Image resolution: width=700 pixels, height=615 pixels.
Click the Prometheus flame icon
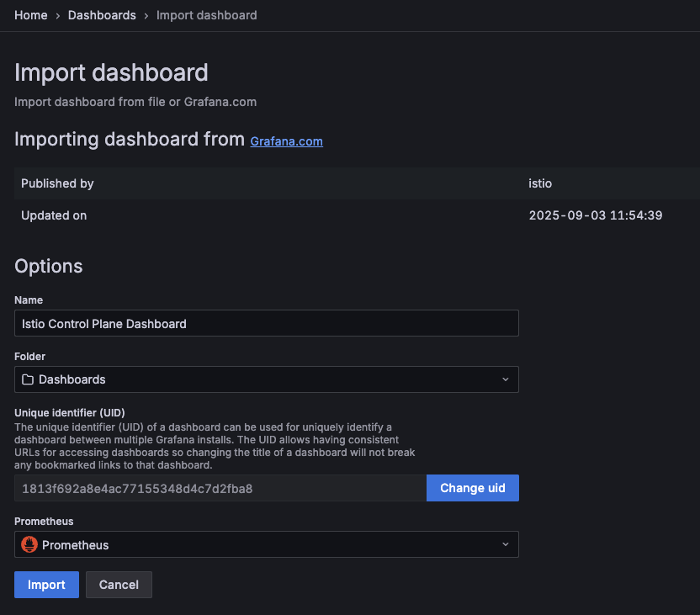click(x=29, y=544)
